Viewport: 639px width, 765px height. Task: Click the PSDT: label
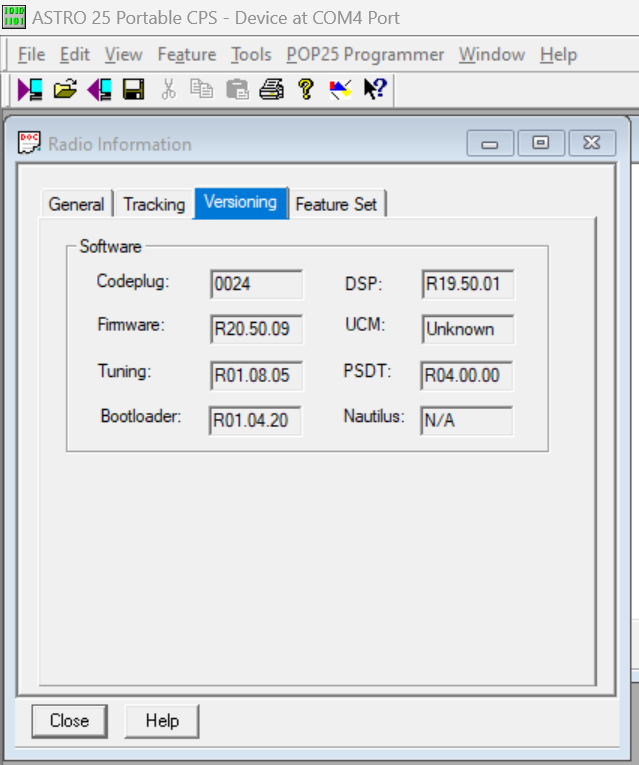(x=367, y=371)
